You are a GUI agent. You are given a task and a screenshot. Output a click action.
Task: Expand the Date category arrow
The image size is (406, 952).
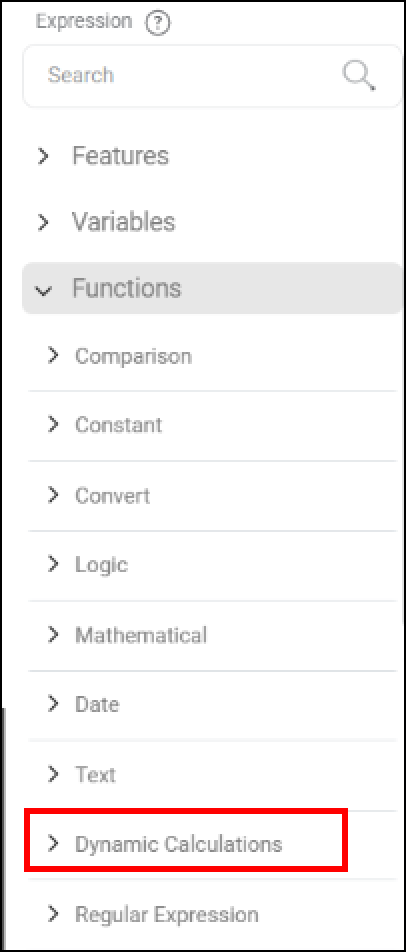click(53, 704)
